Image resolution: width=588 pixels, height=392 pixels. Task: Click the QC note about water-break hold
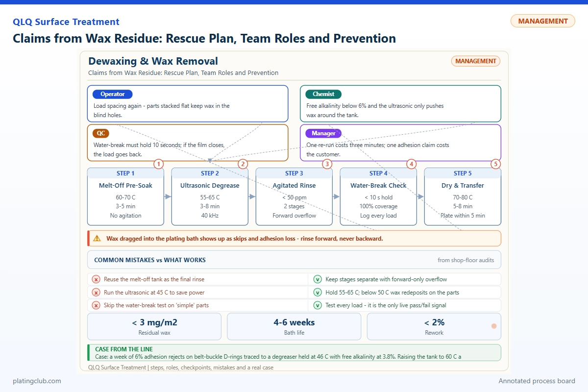coord(159,149)
